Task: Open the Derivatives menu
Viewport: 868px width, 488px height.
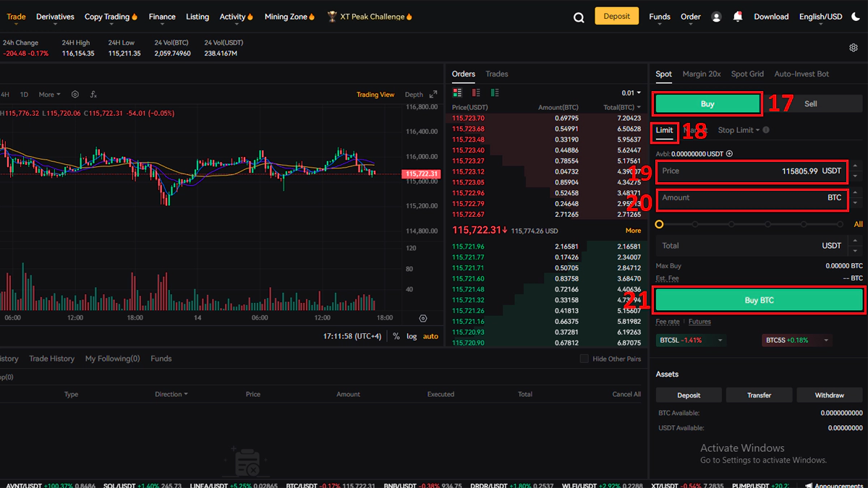Action: [55, 17]
